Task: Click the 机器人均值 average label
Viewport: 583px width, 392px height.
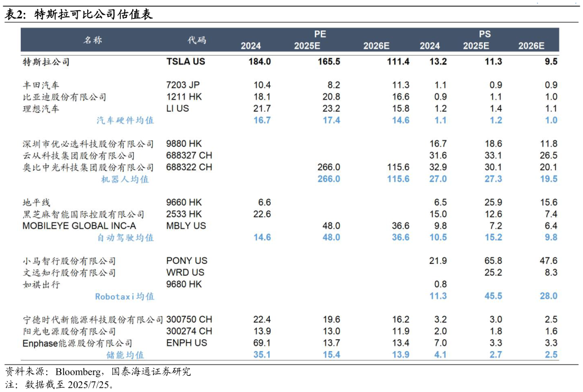Action: [125, 179]
